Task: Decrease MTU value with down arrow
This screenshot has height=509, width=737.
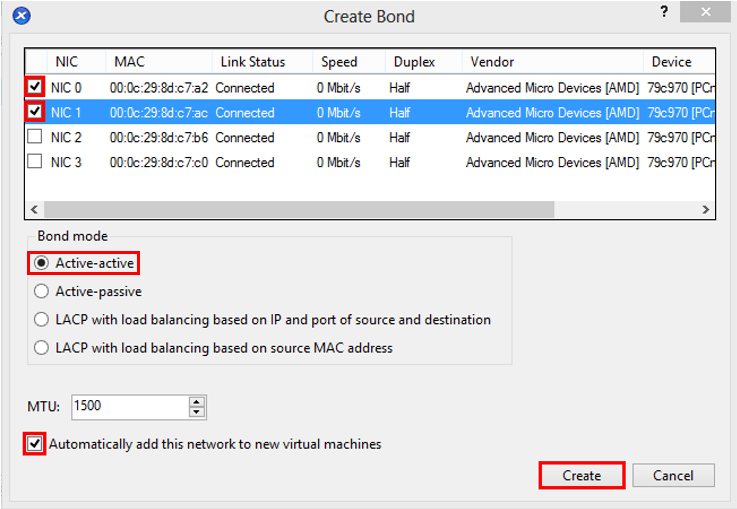Action: point(197,412)
